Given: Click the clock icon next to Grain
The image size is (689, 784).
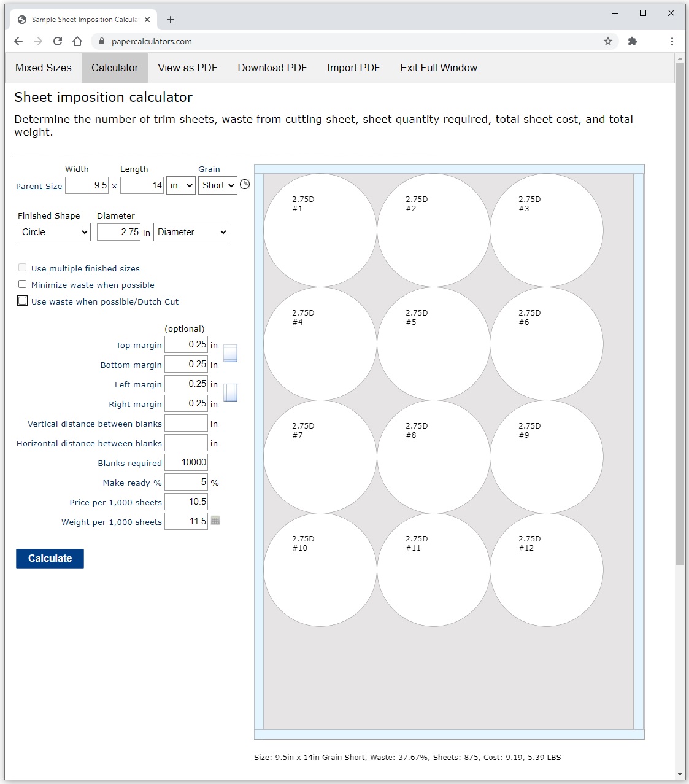Looking at the screenshot, I should 245,185.
